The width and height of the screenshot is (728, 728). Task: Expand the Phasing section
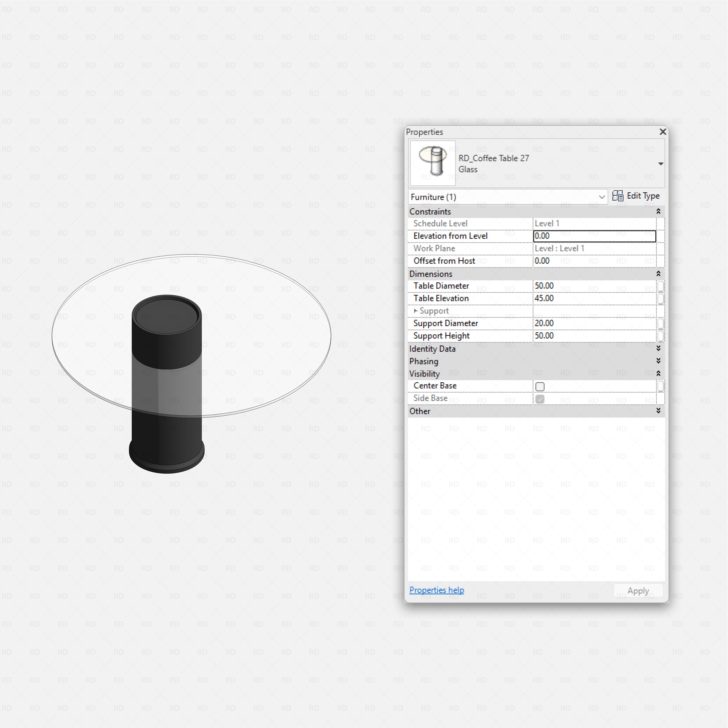[x=658, y=361]
